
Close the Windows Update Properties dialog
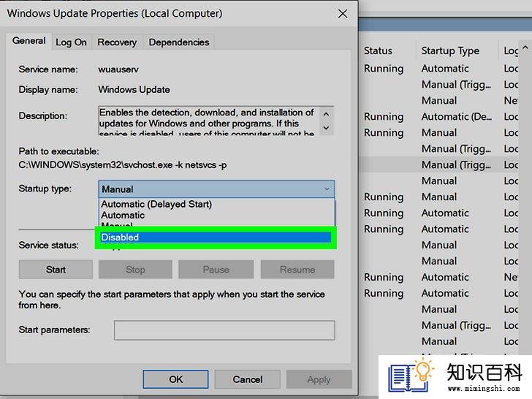point(343,14)
